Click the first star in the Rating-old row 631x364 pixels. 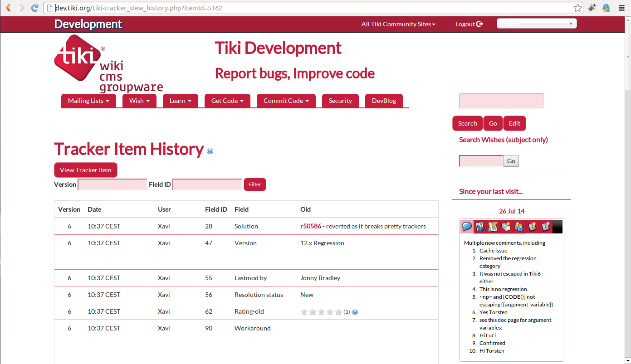click(304, 312)
